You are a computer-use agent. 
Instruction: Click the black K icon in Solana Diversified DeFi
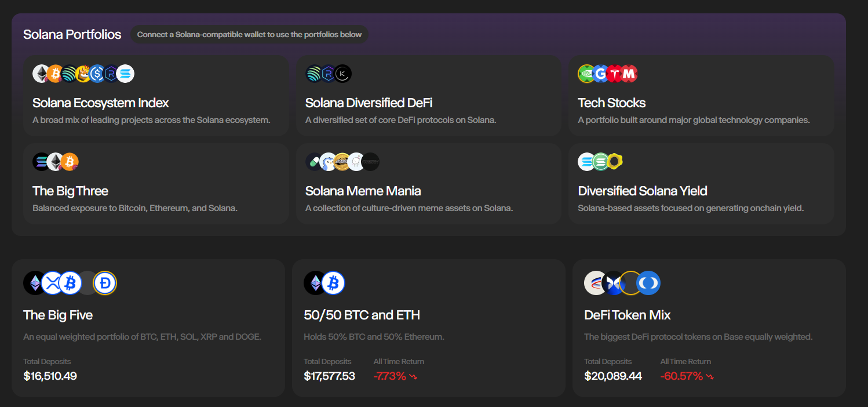click(x=343, y=74)
